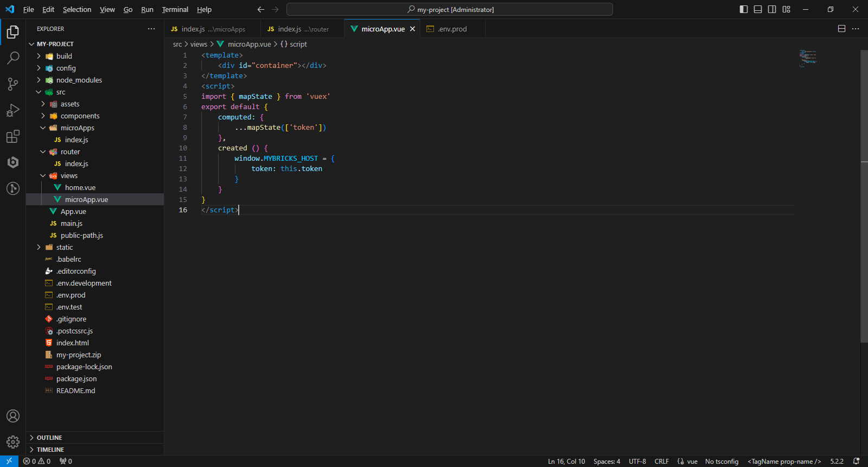This screenshot has width=868, height=467.
Task: Collapse the microApps folder
Action: 95,128
